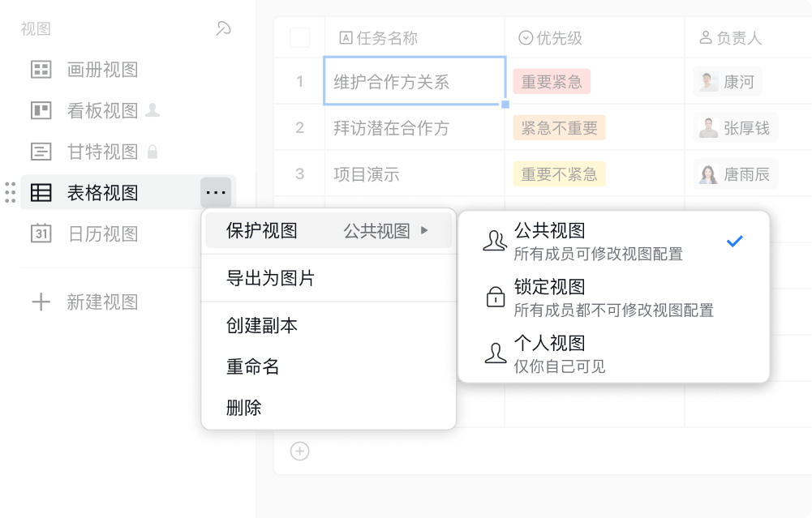Add a new row with the circle plus
This screenshot has height=518, width=812.
pyautogui.click(x=300, y=452)
